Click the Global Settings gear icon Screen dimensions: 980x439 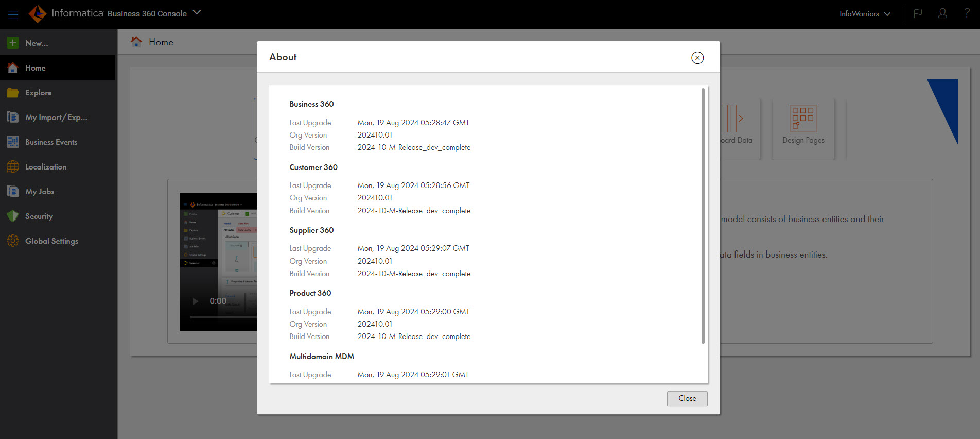tap(13, 241)
